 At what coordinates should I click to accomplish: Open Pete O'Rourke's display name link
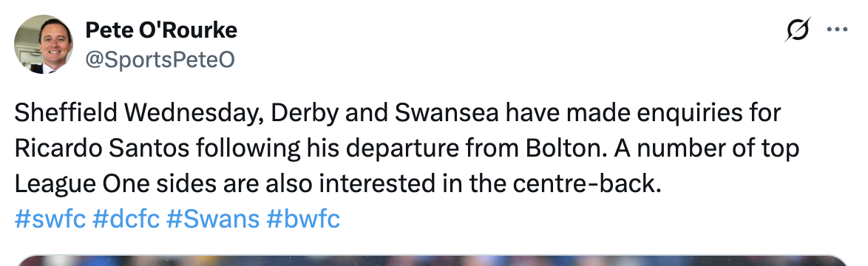point(161,30)
